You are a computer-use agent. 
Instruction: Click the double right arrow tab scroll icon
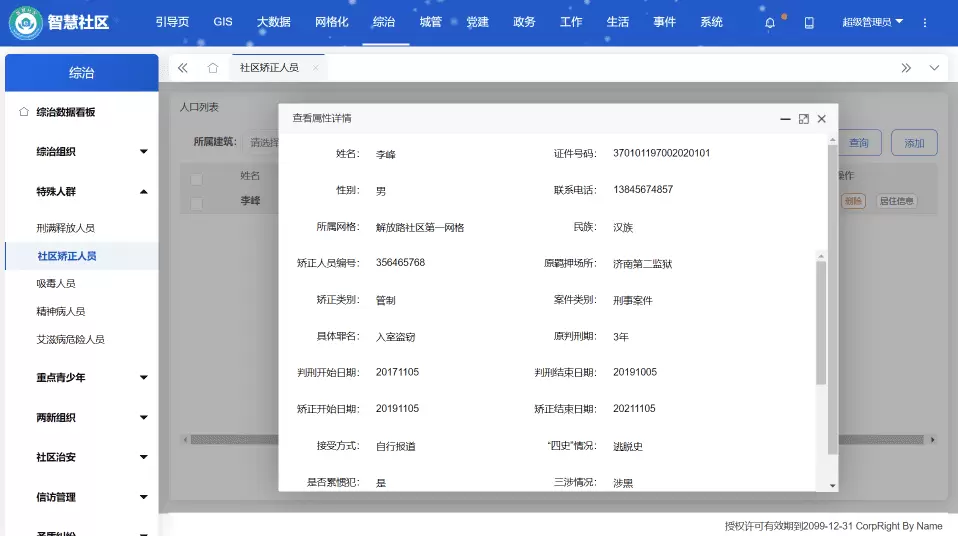pyautogui.click(x=905, y=68)
